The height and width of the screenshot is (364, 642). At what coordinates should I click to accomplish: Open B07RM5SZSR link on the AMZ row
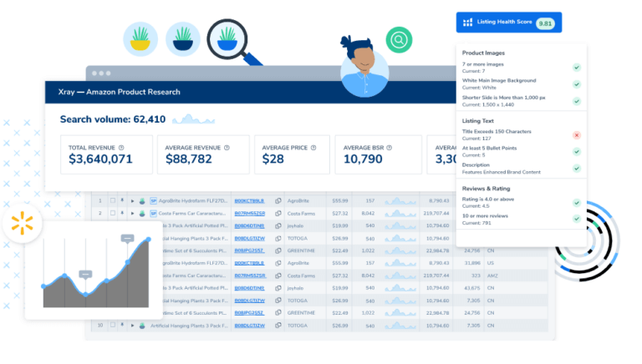click(250, 276)
